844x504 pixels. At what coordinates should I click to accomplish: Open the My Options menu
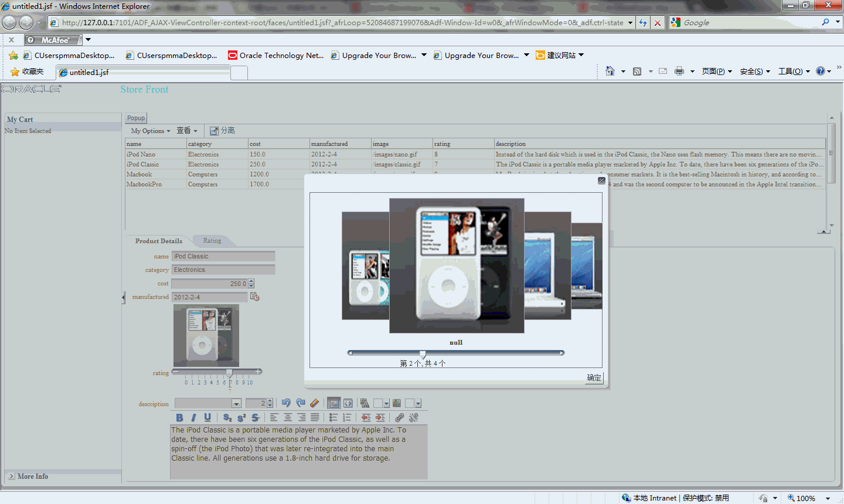151,131
